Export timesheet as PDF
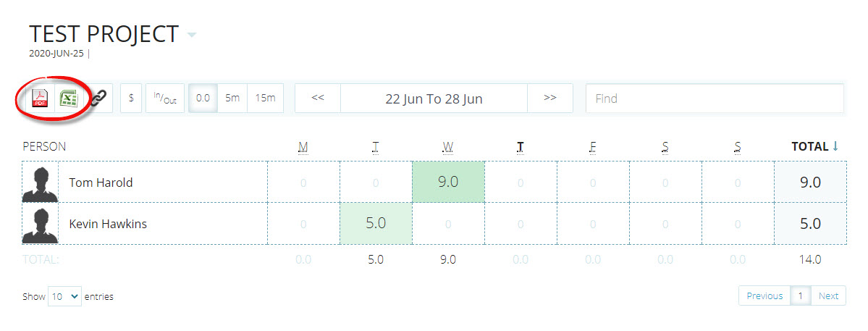 tap(40, 99)
